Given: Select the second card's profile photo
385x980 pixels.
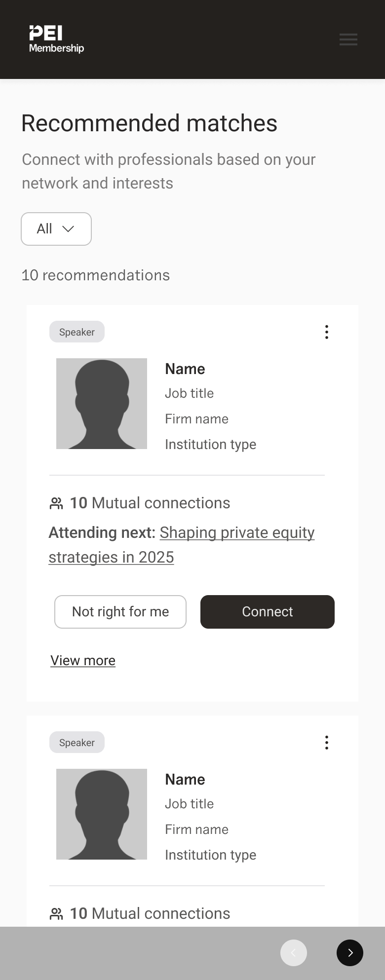Looking at the screenshot, I should point(102,814).
